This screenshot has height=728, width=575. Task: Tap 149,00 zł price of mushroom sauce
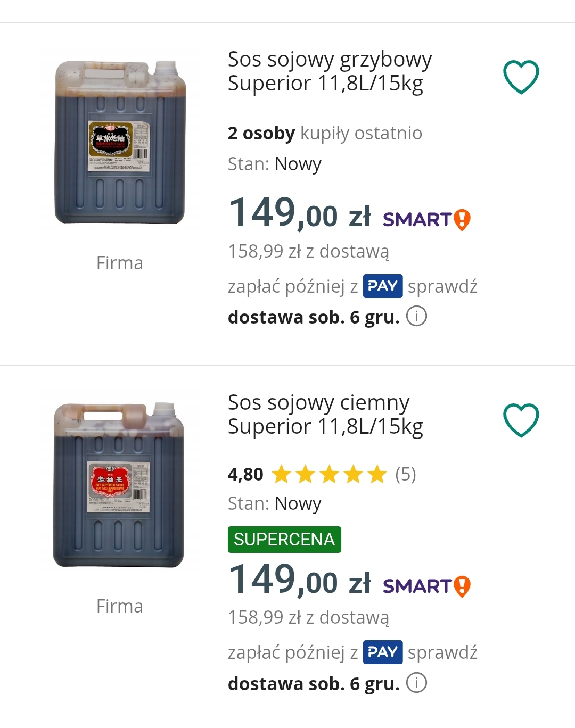tap(299, 214)
